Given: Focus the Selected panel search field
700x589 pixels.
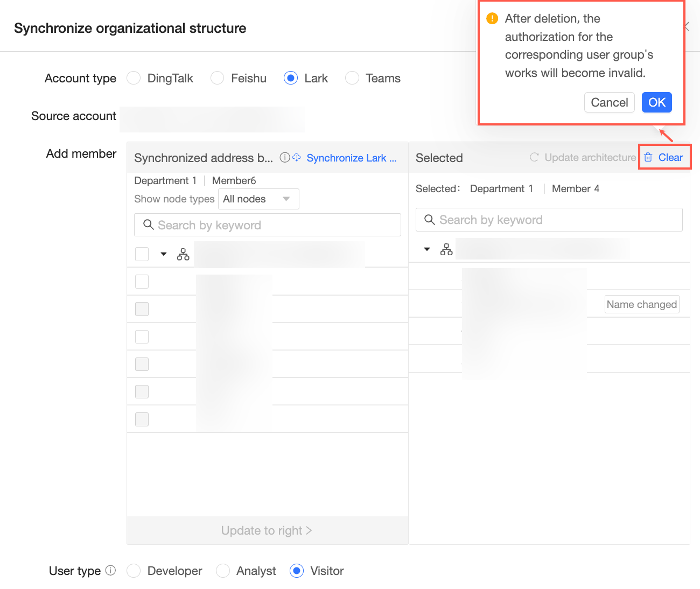Looking at the screenshot, I should click(x=549, y=220).
